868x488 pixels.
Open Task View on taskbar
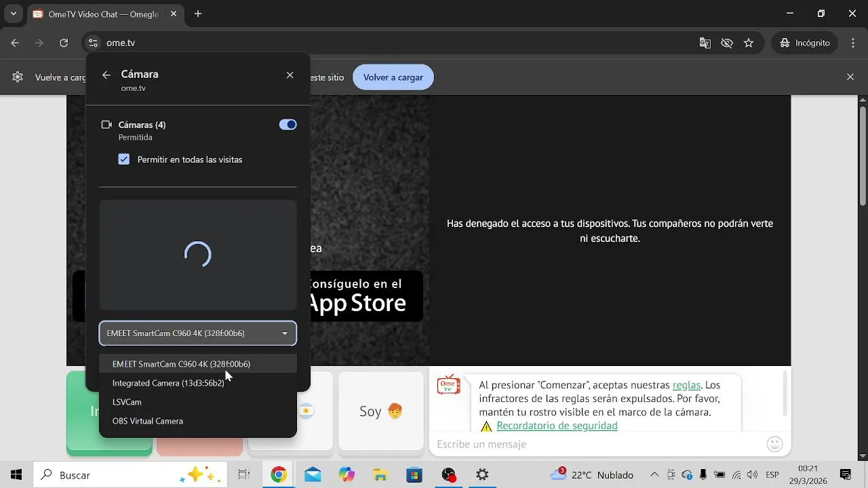(244, 475)
